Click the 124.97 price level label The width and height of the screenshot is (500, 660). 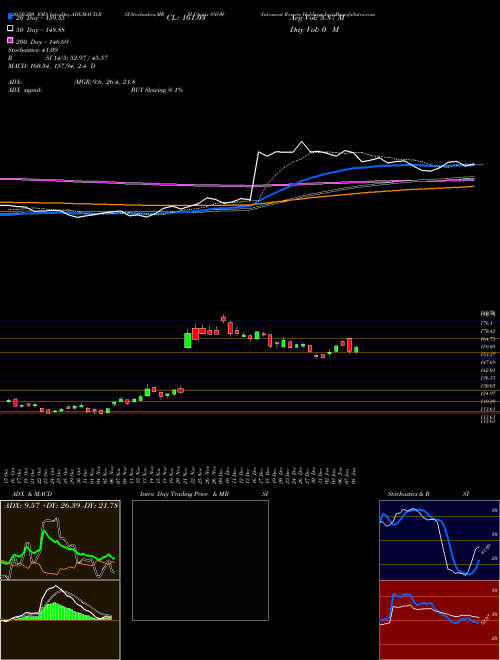[487, 393]
